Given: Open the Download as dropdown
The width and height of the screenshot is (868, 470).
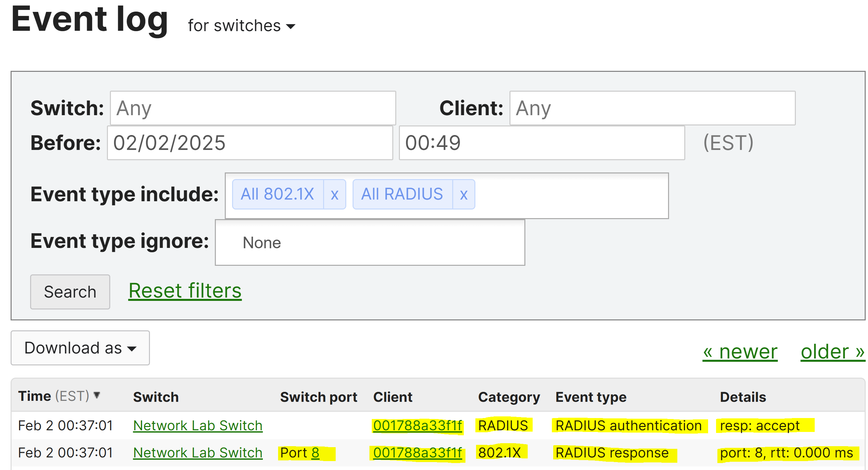Looking at the screenshot, I should click(x=80, y=348).
